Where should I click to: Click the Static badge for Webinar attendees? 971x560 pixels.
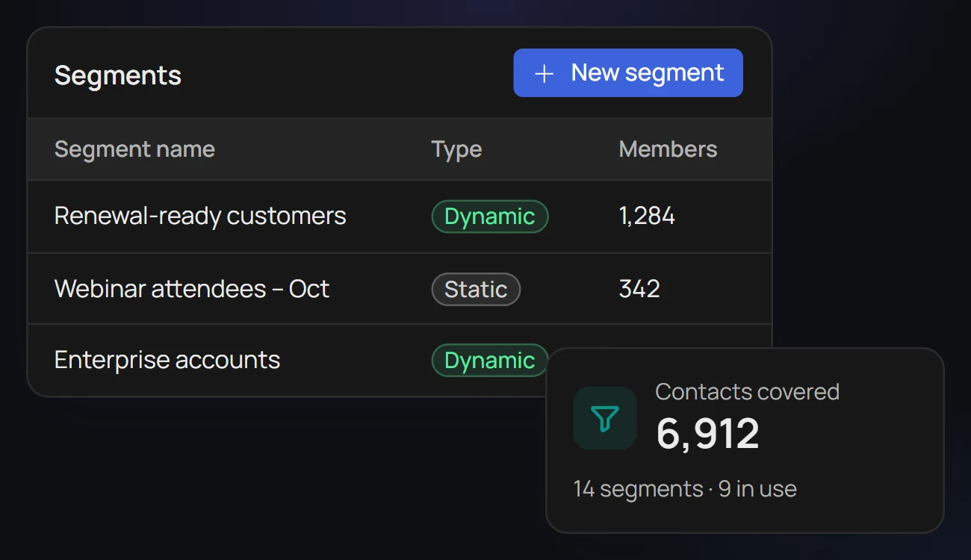pyautogui.click(x=476, y=289)
